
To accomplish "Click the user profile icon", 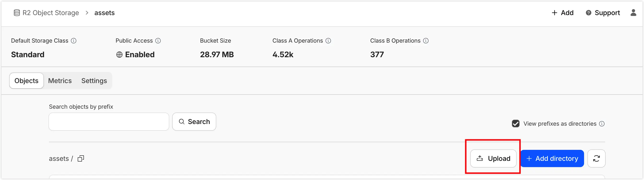I will coord(633,13).
